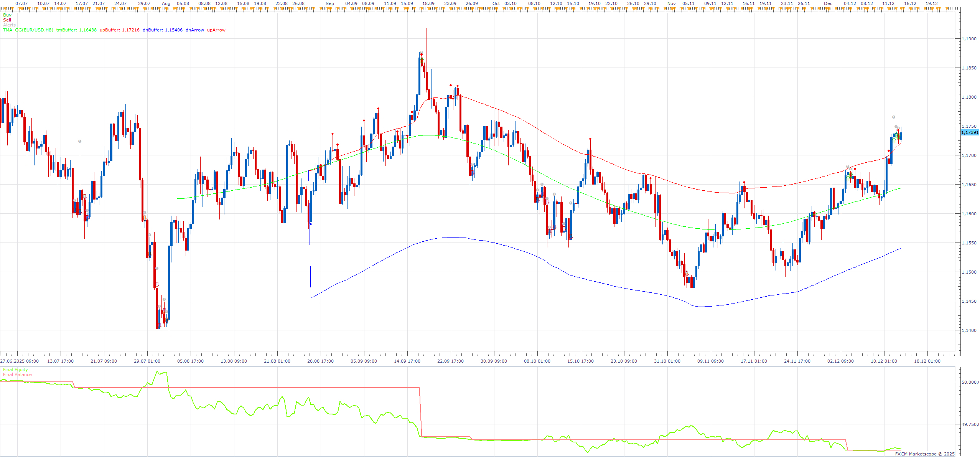Image resolution: width=980 pixels, height=457 pixels.
Task: Click the "31.10 01:00" time axis label
Action: (x=667, y=361)
